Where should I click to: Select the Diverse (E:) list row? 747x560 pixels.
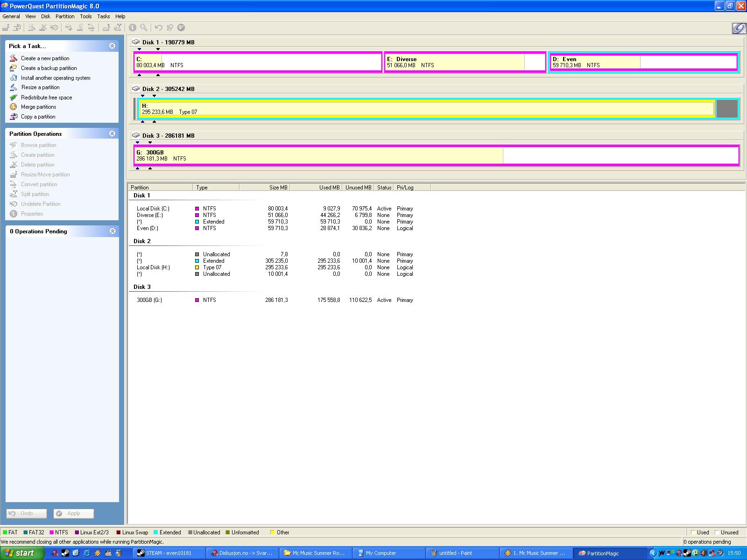275,215
